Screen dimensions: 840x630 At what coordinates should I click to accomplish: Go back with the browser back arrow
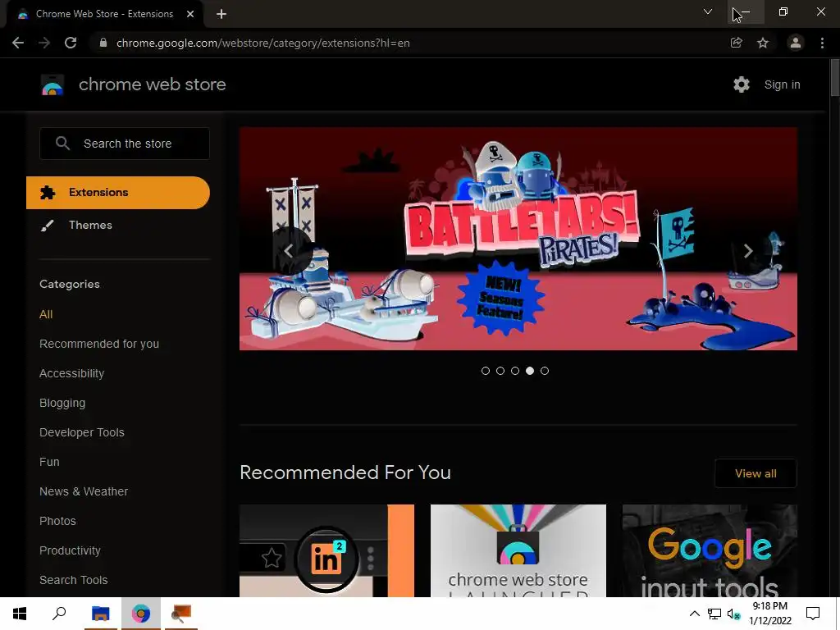click(x=18, y=43)
